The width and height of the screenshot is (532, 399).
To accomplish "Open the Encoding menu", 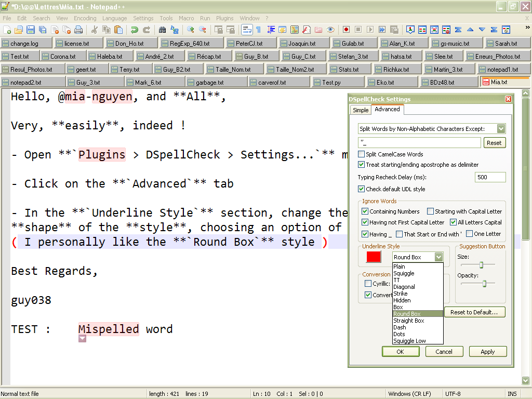I will (x=85, y=18).
